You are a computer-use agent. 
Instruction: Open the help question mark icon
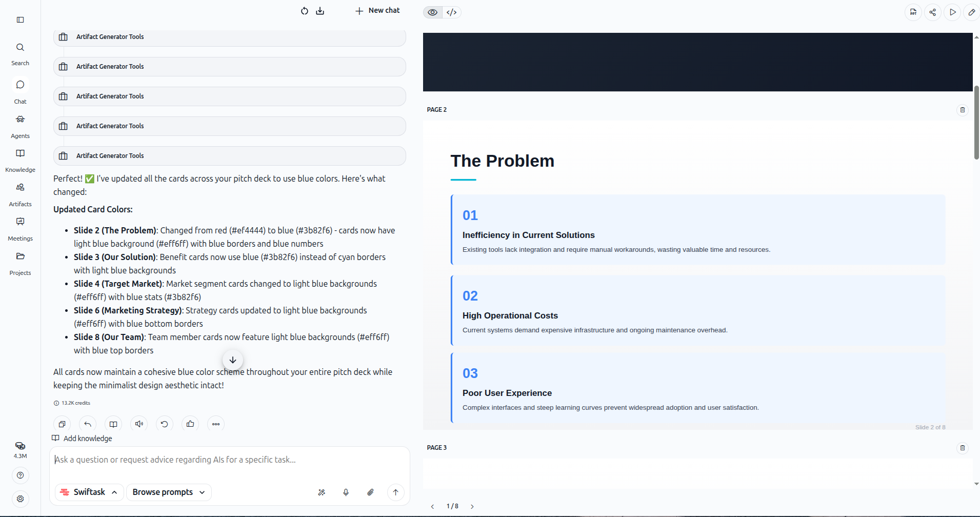coord(20,475)
